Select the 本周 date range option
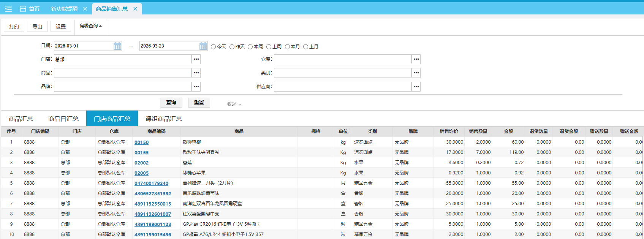 tap(250, 47)
